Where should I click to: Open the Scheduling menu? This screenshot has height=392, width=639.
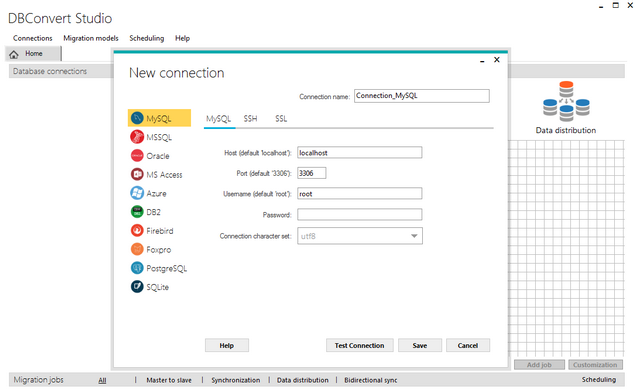point(147,38)
